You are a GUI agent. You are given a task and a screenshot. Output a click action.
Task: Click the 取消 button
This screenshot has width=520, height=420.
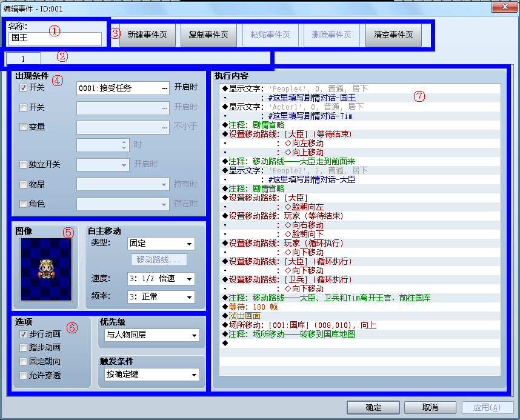(x=430, y=407)
